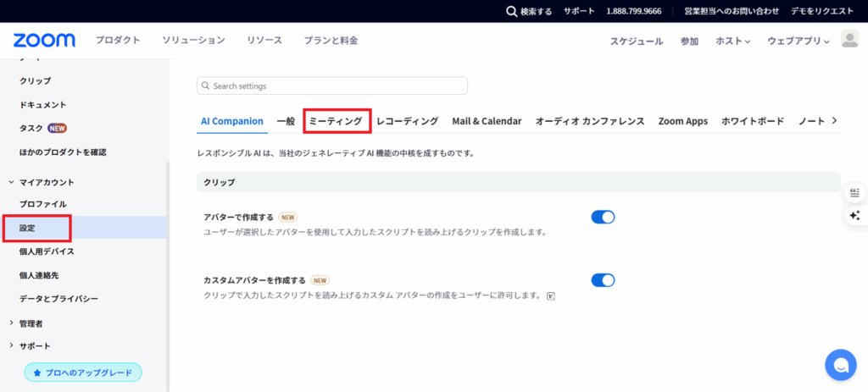Click NEW badge beside タスク
The height and width of the screenshot is (392, 868).
[x=57, y=129]
